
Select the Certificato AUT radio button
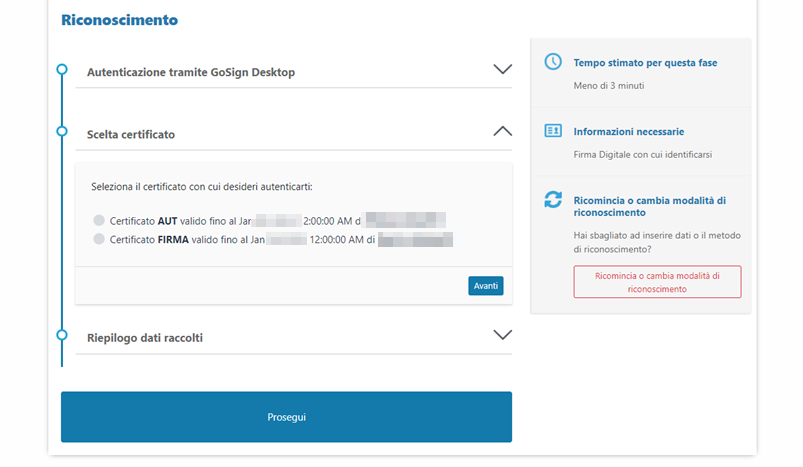(x=99, y=220)
